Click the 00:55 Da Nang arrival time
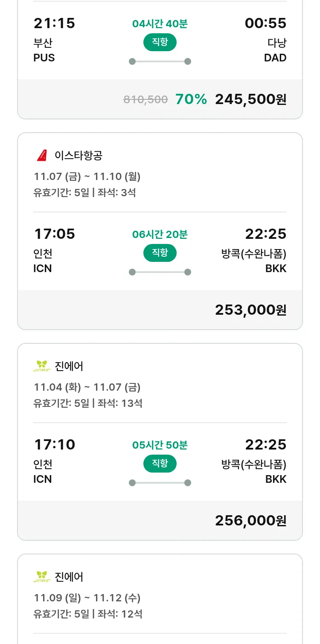Screen dimensions: 320x644 pyautogui.click(x=265, y=23)
